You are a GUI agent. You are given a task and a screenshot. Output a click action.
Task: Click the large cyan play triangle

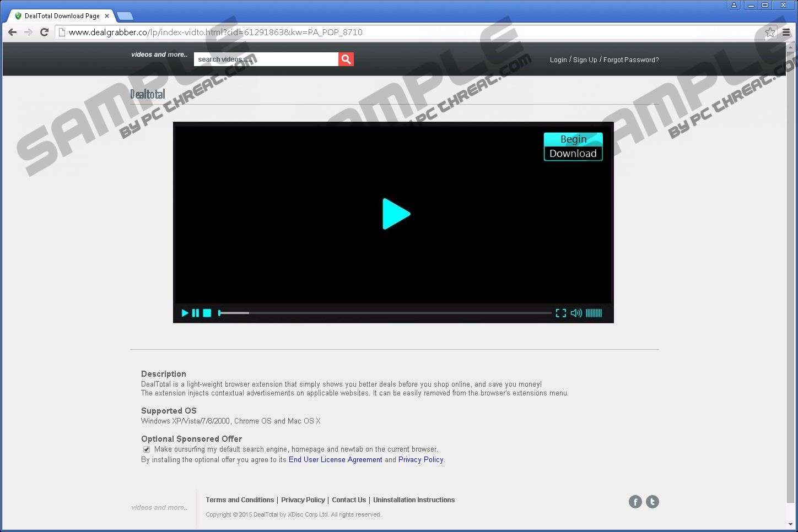coord(396,214)
